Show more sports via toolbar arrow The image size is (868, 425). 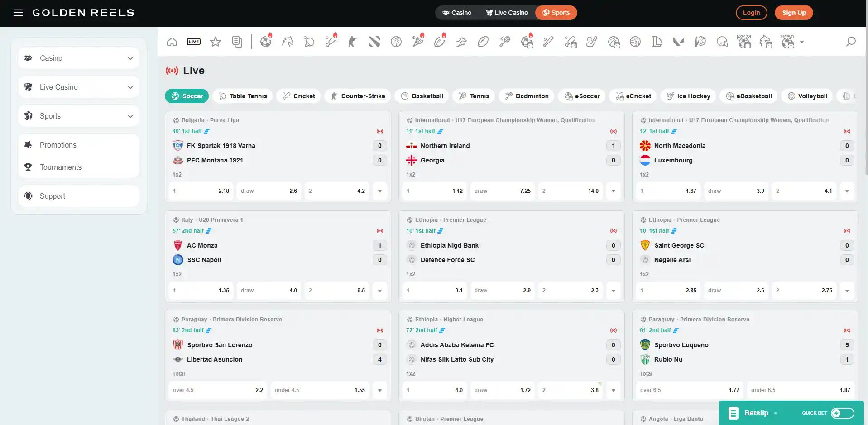click(x=802, y=42)
